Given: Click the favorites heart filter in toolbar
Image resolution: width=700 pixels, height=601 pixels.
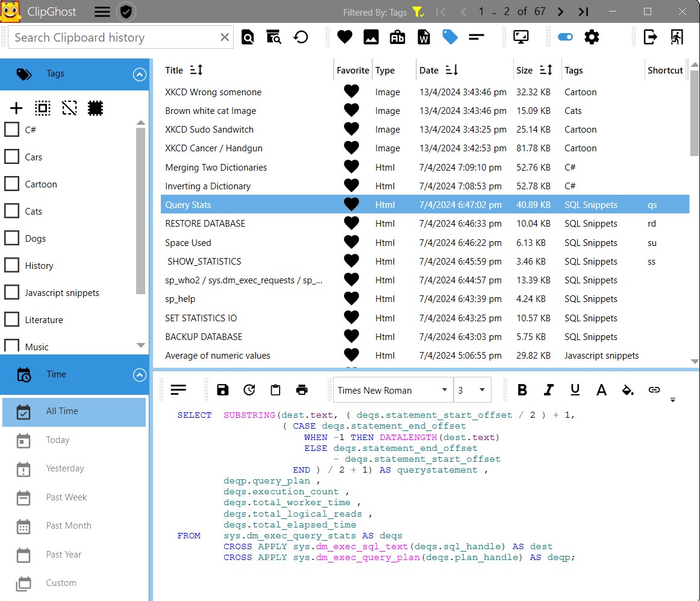Looking at the screenshot, I should tap(344, 37).
